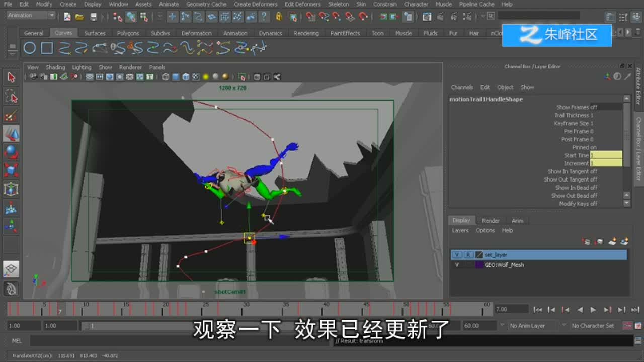
Task: Toggle the lock selection padlock icon
Action: point(279,17)
